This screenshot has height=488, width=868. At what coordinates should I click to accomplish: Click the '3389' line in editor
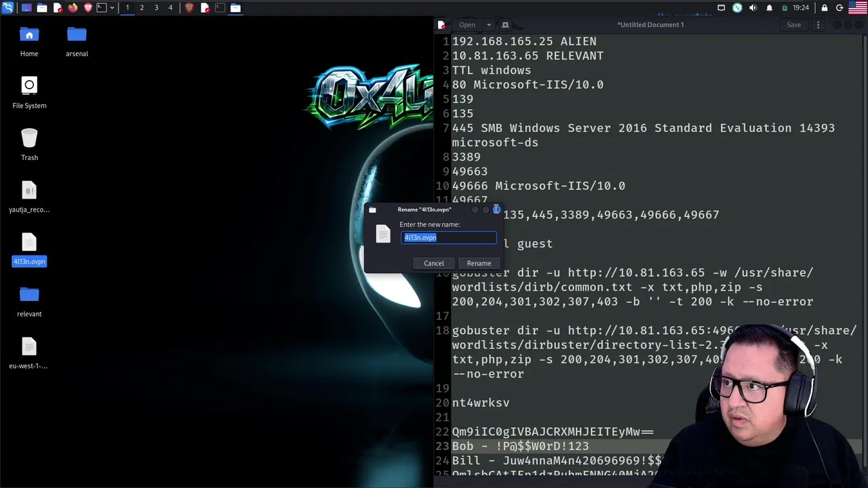point(467,157)
